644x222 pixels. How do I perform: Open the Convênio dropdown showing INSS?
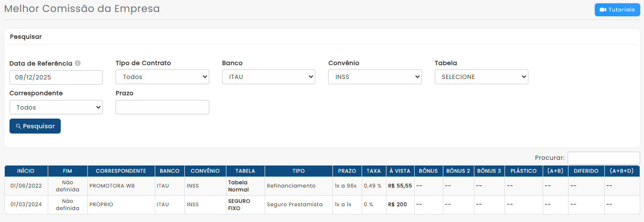coord(375,77)
